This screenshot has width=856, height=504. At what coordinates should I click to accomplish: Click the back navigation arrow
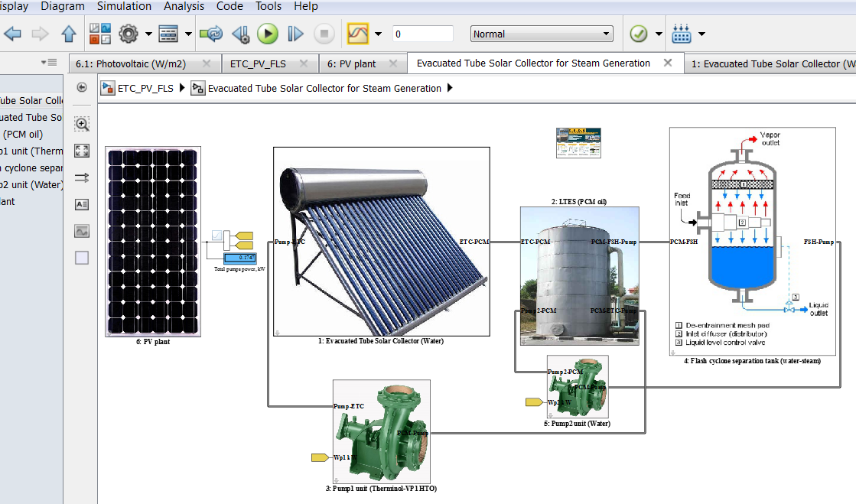[x=12, y=34]
